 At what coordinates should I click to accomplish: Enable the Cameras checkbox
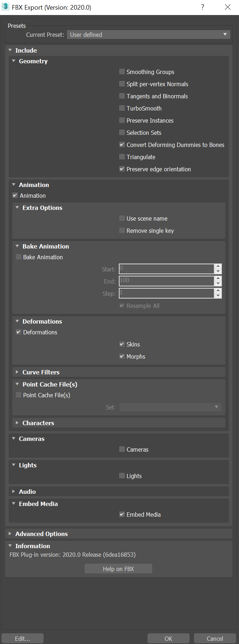pos(122,449)
